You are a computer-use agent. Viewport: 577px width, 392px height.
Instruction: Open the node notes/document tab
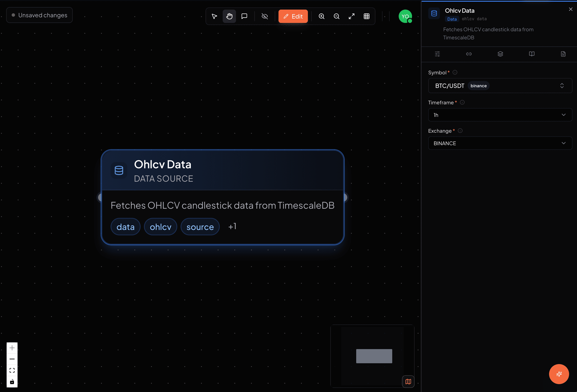click(563, 54)
